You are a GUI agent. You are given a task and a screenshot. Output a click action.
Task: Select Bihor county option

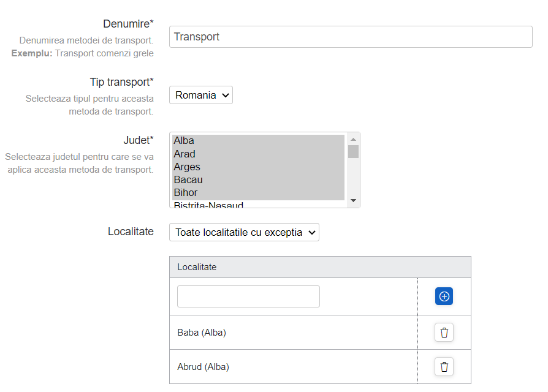pyautogui.click(x=257, y=192)
